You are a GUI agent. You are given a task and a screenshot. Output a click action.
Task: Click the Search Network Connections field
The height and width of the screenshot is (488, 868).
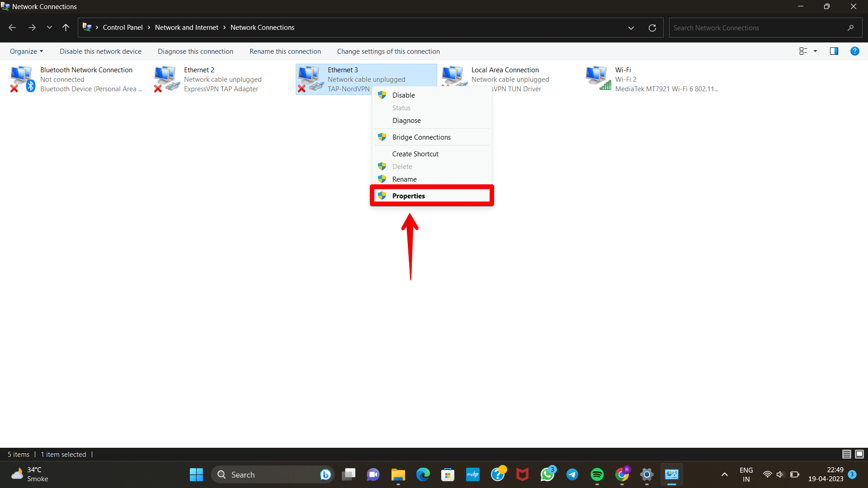point(765,28)
